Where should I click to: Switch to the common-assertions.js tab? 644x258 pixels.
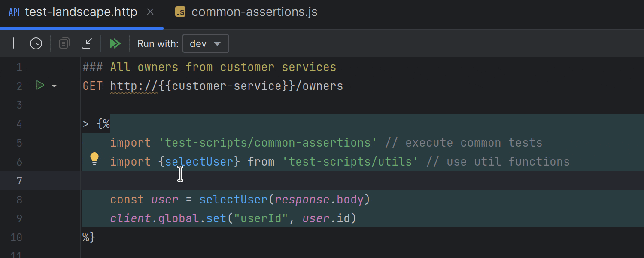[x=254, y=12]
